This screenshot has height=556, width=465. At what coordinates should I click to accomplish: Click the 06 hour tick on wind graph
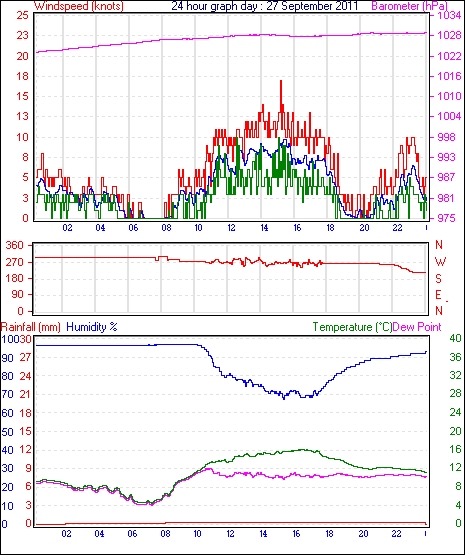[133, 228]
